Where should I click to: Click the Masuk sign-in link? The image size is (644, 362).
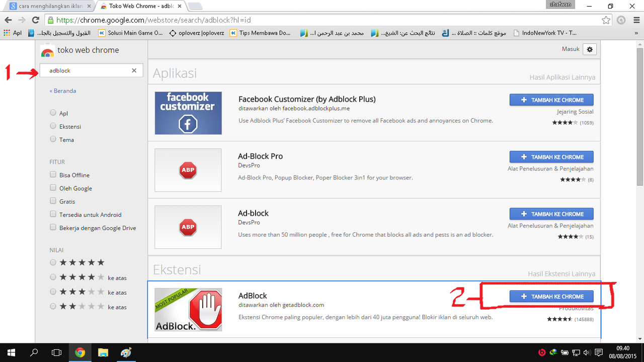(570, 49)
